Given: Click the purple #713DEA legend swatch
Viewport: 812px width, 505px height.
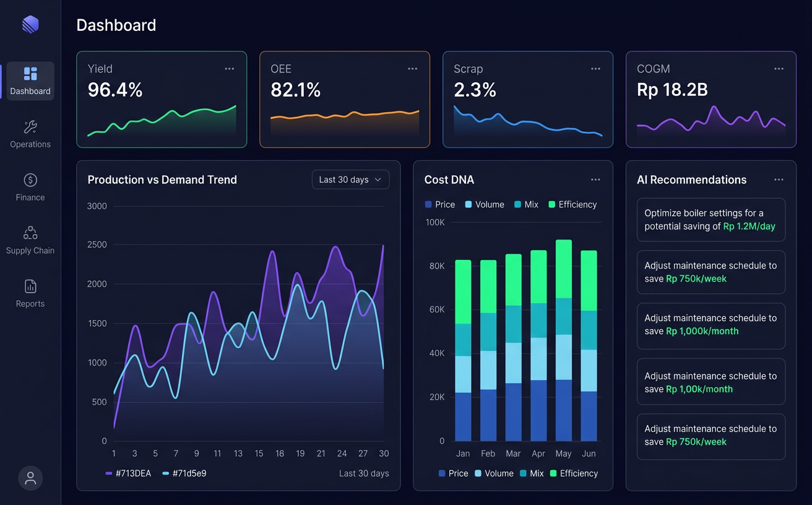Looking at the screenshot, I should pos(109,473).
